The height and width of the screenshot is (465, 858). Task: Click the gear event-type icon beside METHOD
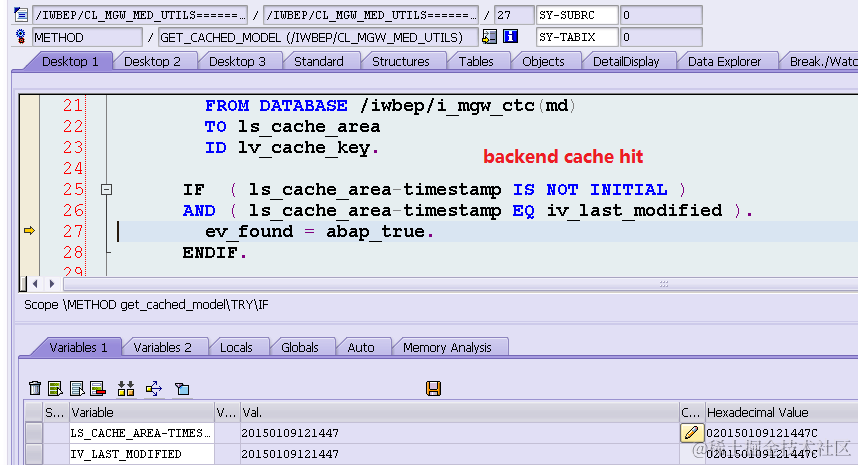click(x=21, y=37)
